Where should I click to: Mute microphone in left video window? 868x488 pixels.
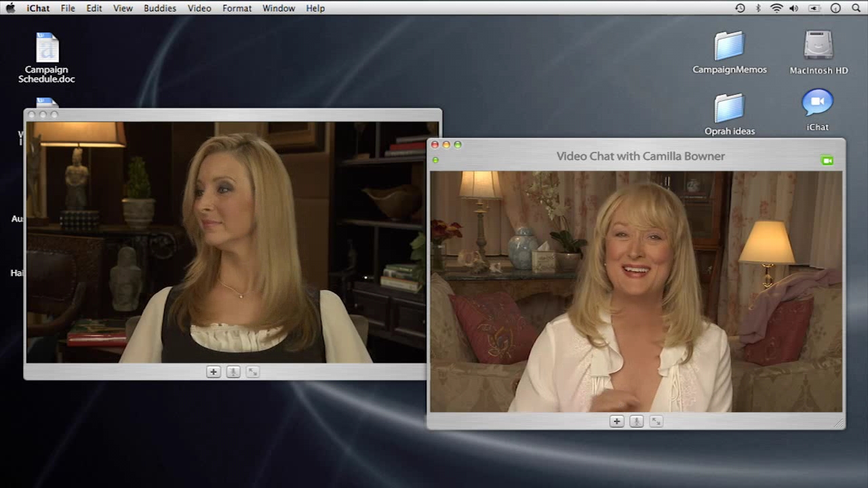[233, 371]
